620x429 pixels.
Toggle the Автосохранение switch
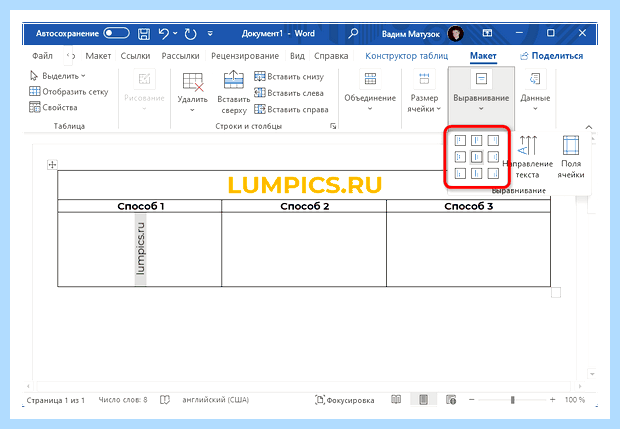[x=116, y=33]
